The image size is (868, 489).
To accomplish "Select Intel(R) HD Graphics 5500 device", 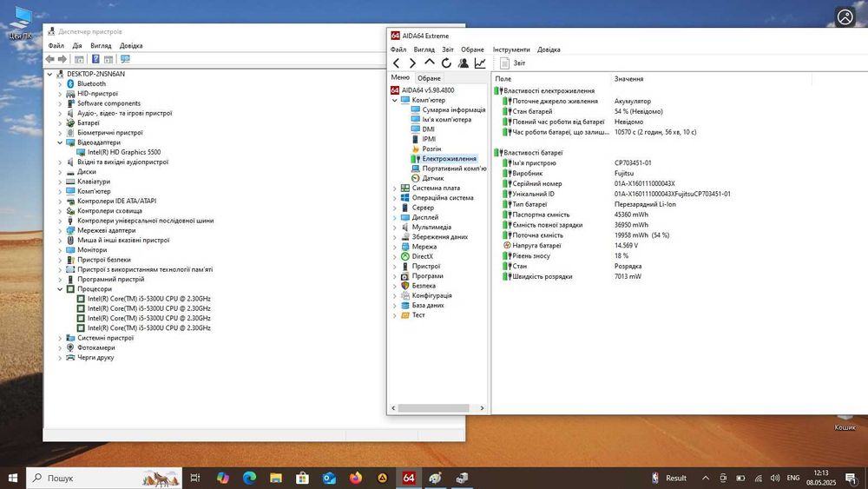I will click(x=124, y=152).
